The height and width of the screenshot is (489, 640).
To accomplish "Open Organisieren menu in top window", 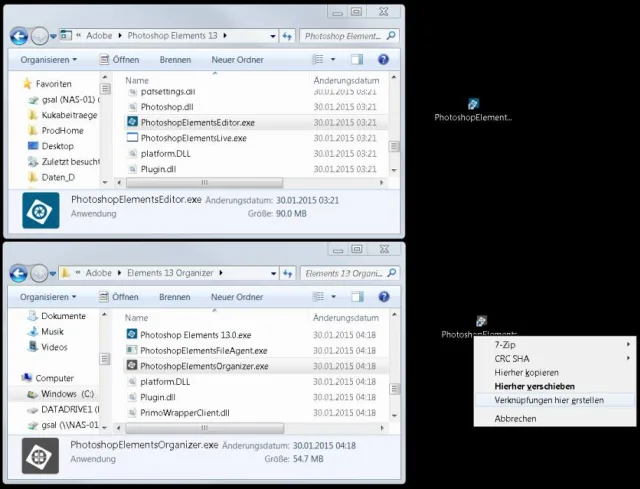I will (x=49, y=60).
